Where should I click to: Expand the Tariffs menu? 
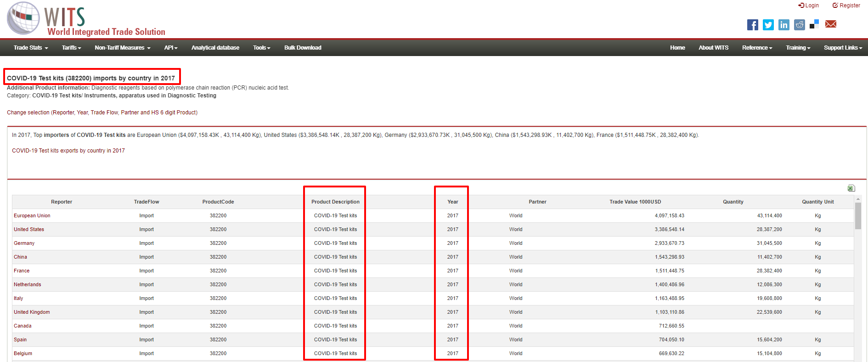(72, 48)
